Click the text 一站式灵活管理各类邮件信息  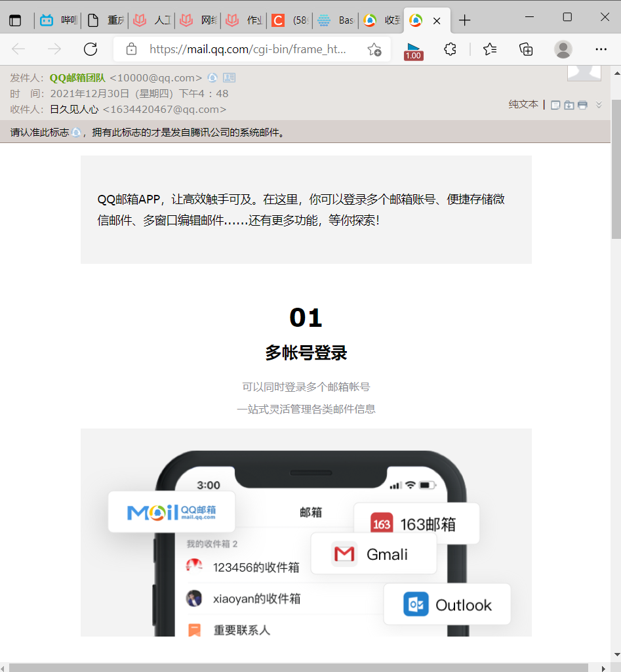(306, 409)
